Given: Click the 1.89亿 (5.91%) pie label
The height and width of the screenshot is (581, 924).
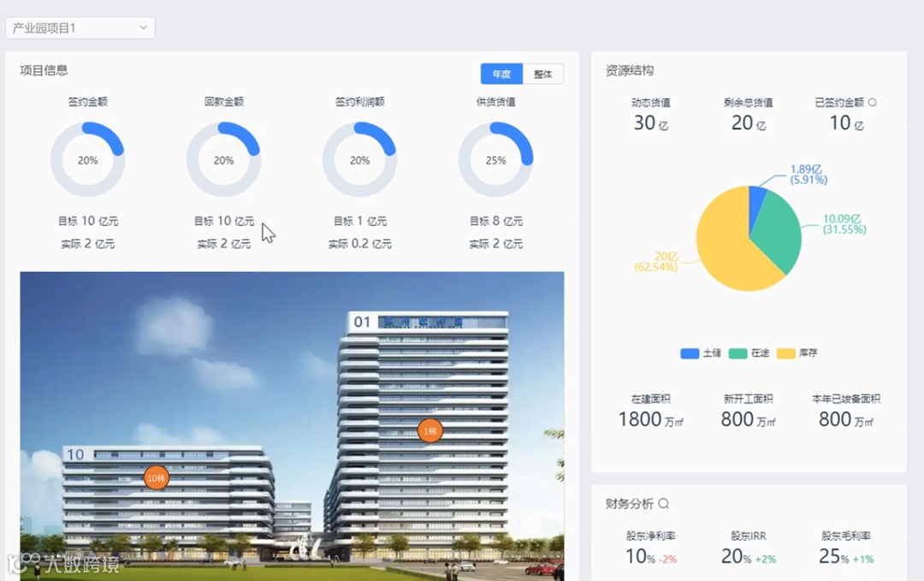Looking at the screenshot, I should tap(808, 175).
